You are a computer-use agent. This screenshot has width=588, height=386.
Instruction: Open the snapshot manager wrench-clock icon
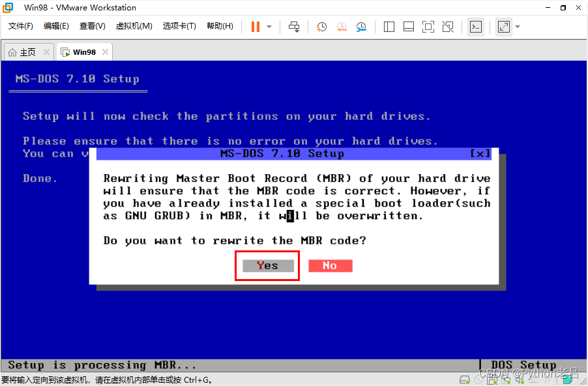pos(361,27)
